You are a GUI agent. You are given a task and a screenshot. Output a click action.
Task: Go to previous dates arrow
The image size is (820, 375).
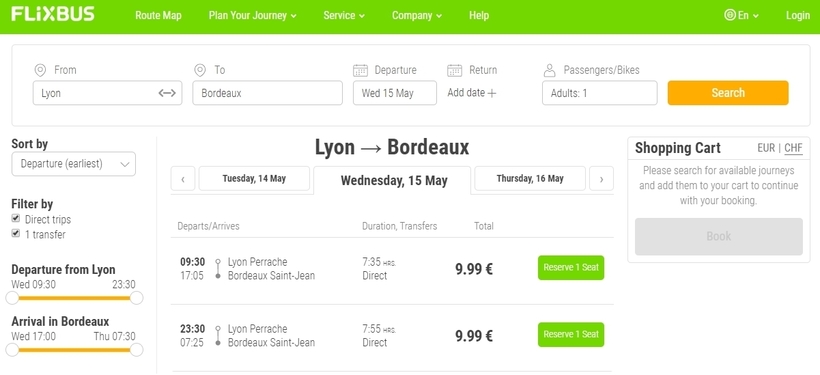coord(183,179)
